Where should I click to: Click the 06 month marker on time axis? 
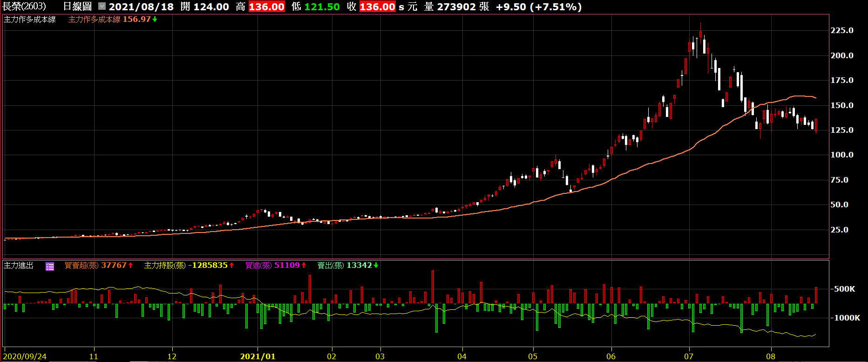click(x=611, y=357)
